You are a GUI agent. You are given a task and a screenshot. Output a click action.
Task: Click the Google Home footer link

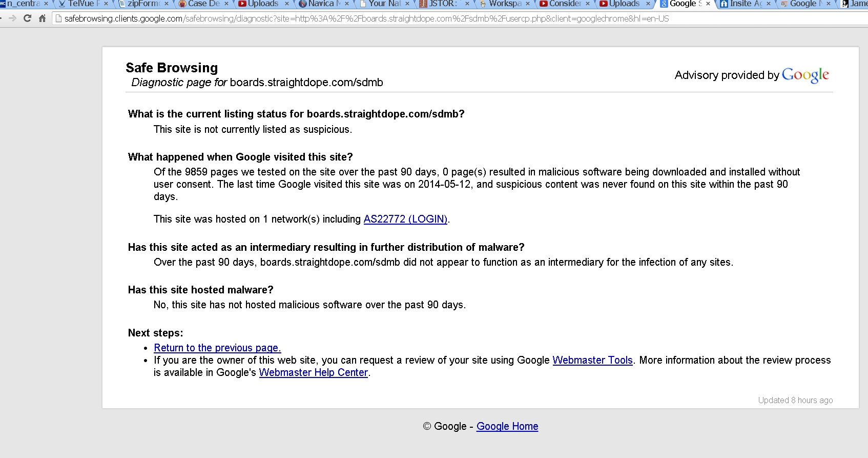point(507,426)
